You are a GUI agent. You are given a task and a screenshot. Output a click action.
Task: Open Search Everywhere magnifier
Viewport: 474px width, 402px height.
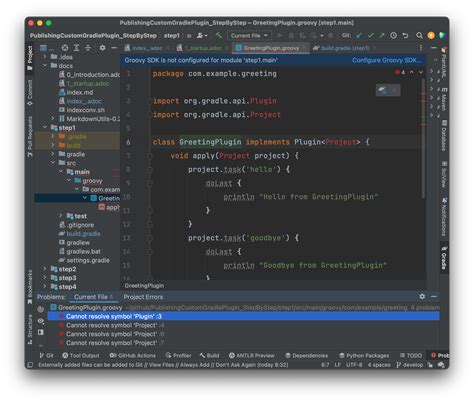(419, 35)
